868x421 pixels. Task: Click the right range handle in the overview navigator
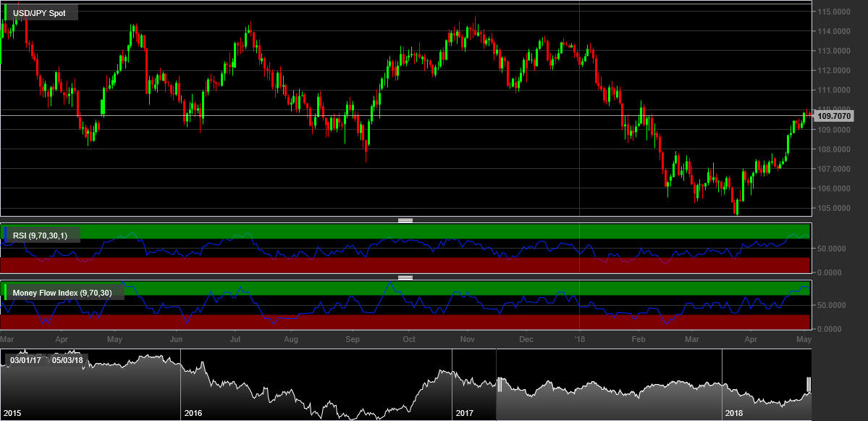tap(808, 384)
